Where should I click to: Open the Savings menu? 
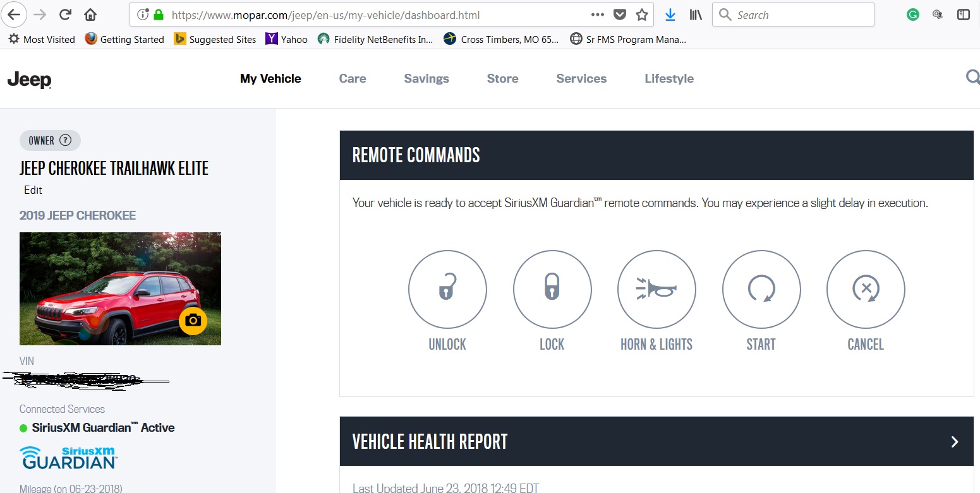426,78
